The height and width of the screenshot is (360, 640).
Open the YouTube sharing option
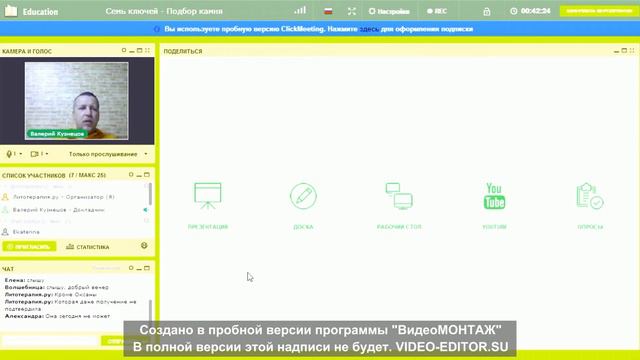point(494,205)
